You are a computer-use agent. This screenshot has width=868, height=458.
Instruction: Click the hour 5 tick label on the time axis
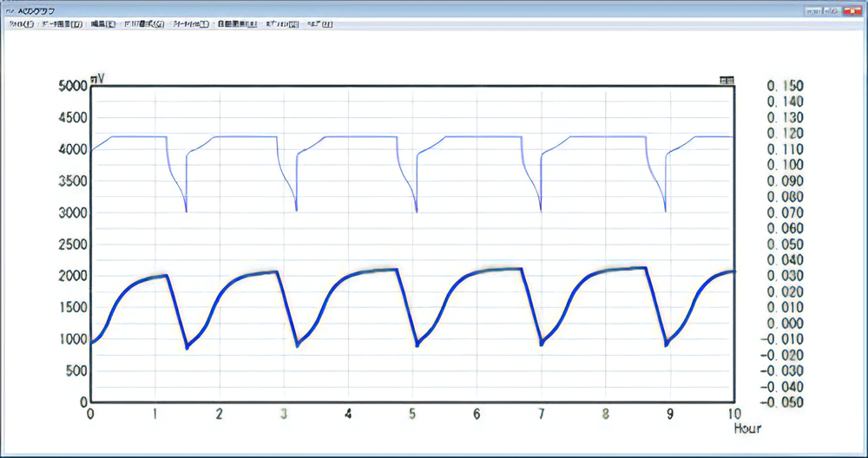tap(412, 414)
